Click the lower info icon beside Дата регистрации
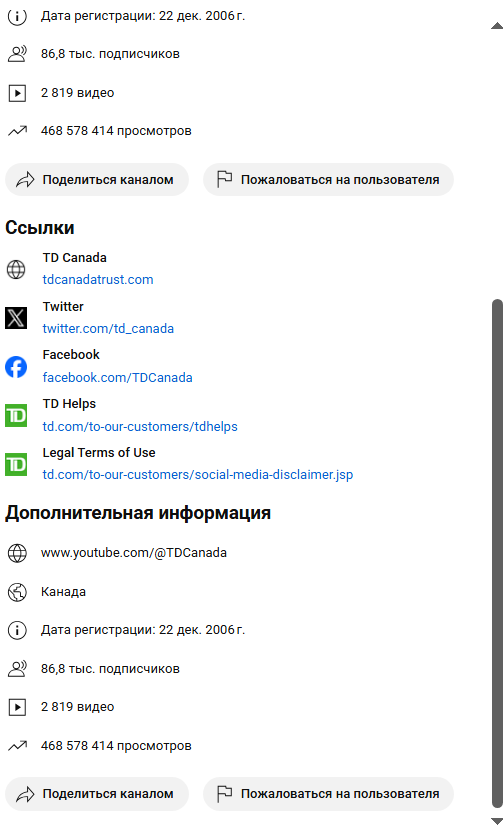Screen dimensions: 503x831 (17, 630)
